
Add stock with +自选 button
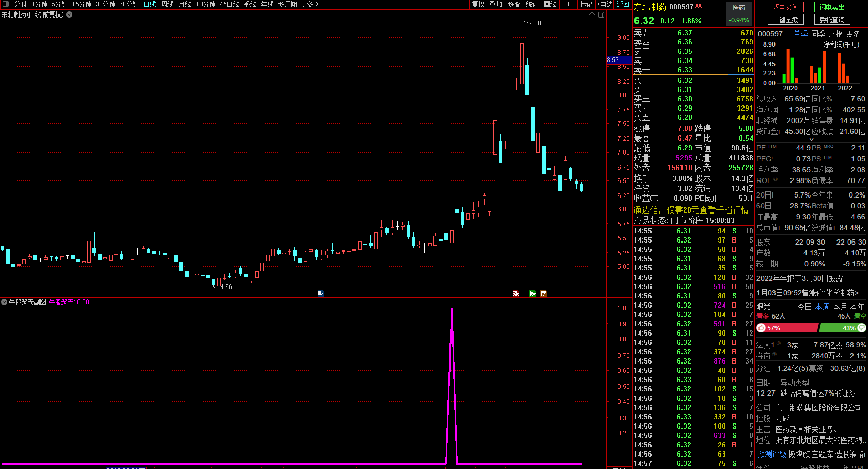click(605, 4)
